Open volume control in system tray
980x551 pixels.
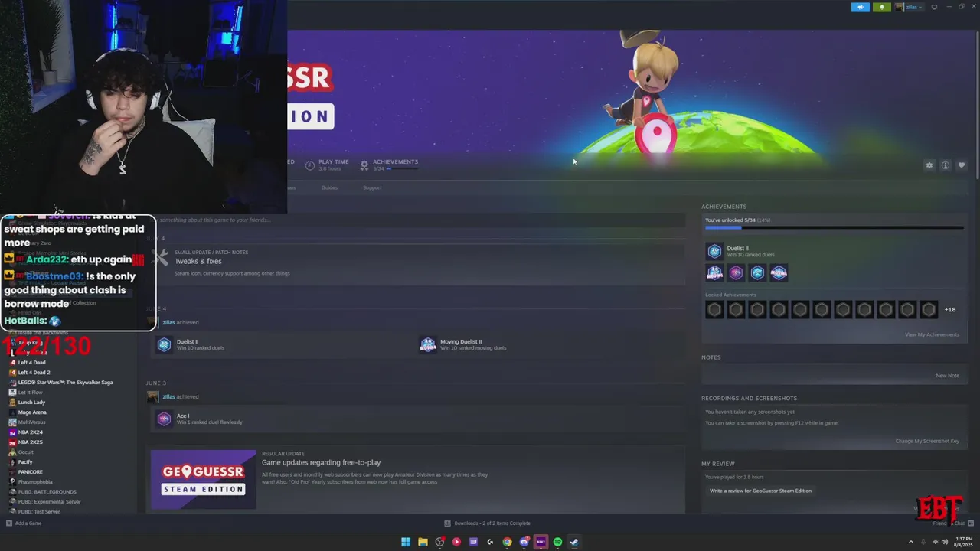click(x=944, y=542)
